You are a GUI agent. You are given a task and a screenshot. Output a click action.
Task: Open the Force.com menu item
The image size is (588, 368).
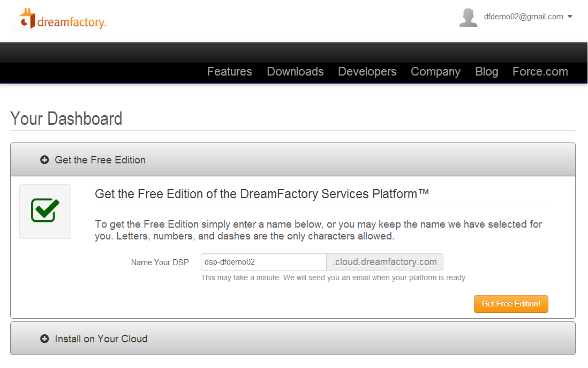point(540,71)
